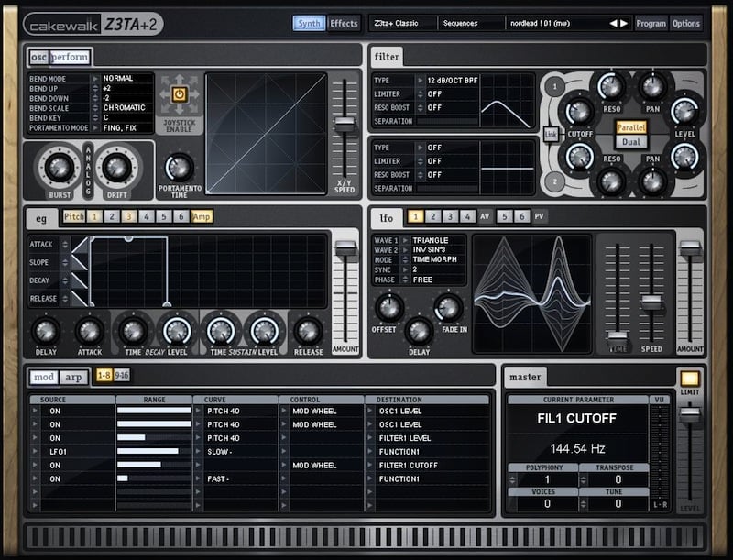This screenshot has height=560, width=733.
Task: Select the Pitch envelope tab
Action: [74, 216]
